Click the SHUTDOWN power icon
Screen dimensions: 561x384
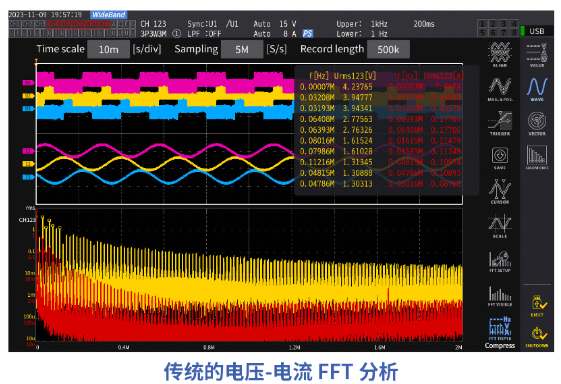click(x=537, y=337)
